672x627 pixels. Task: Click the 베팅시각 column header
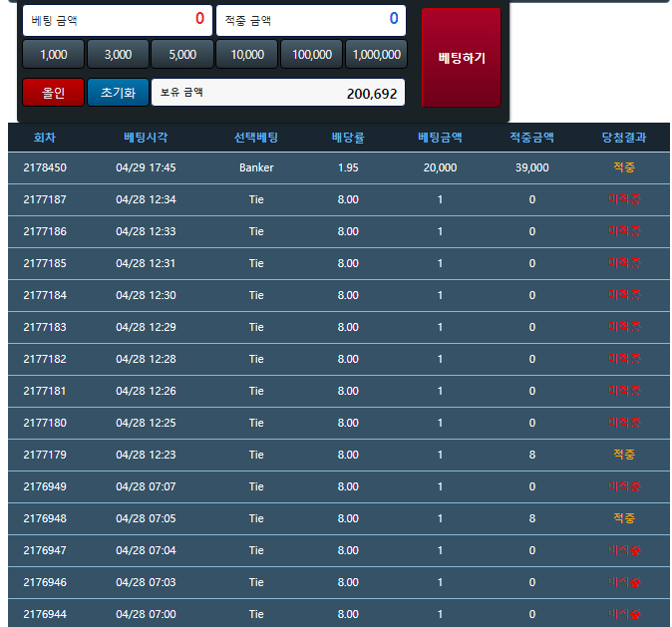coord(146,138)
